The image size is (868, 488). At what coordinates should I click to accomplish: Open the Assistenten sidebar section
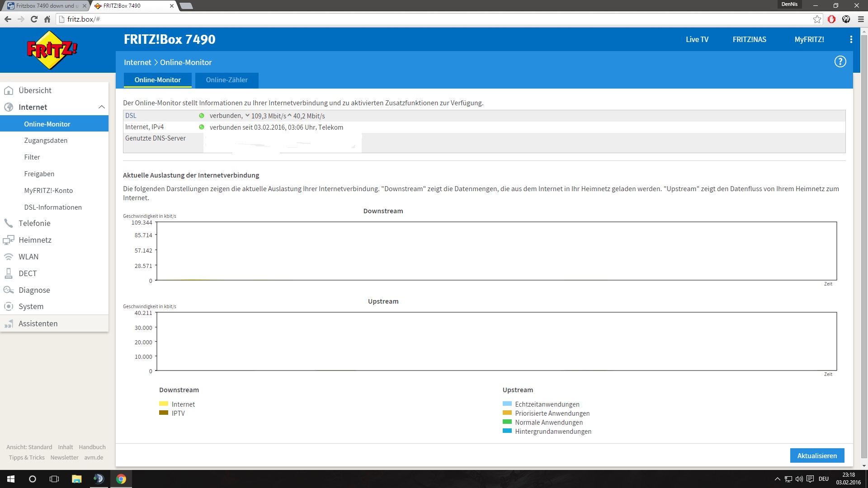pyautogui.click(x=38, y=324)
